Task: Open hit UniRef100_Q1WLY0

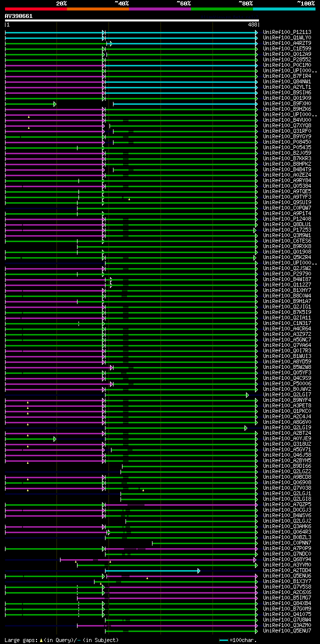Action: (287, 37)
